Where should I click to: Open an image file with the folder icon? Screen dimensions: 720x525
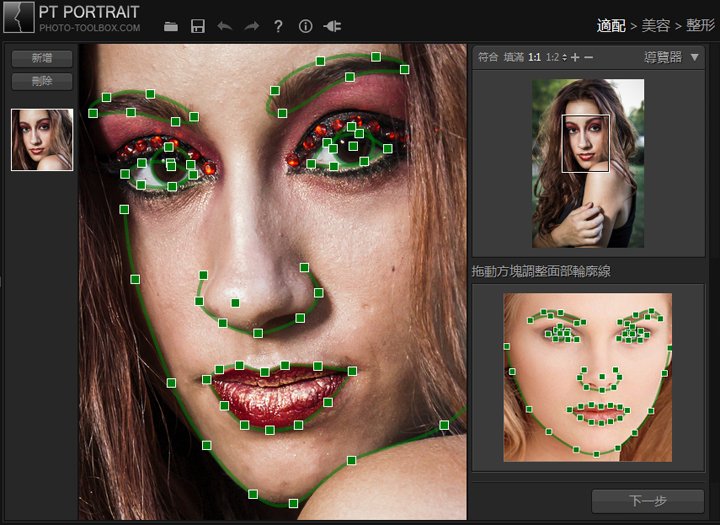[x=171, y=26]
